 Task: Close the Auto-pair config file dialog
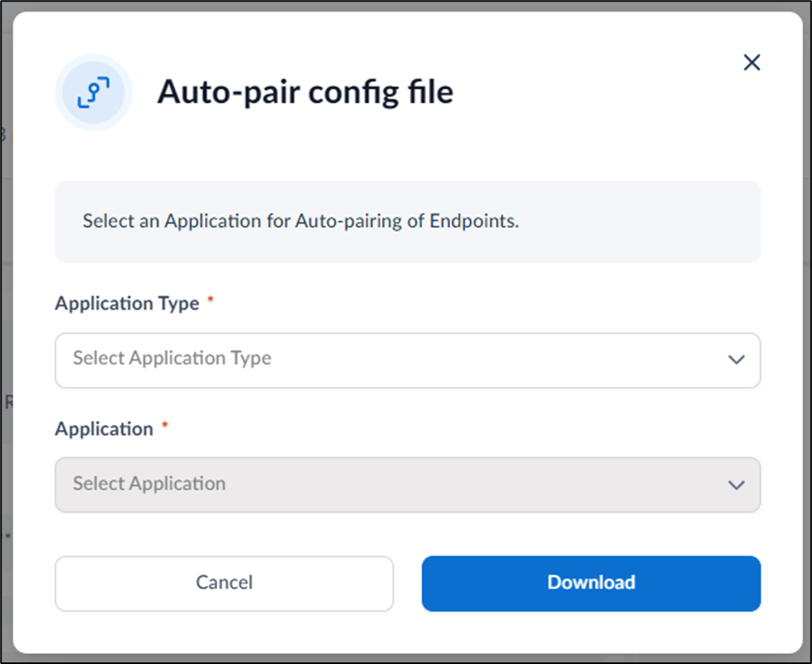click(x=751, y=62)
